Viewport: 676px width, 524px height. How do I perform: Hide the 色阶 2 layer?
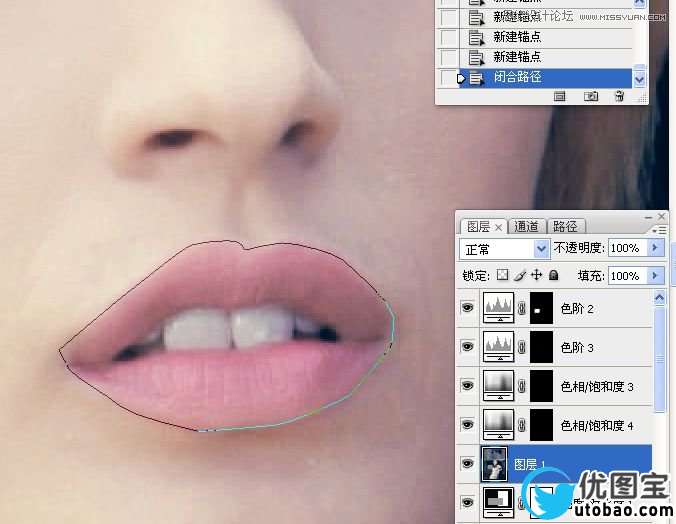[x=467, y=307]
